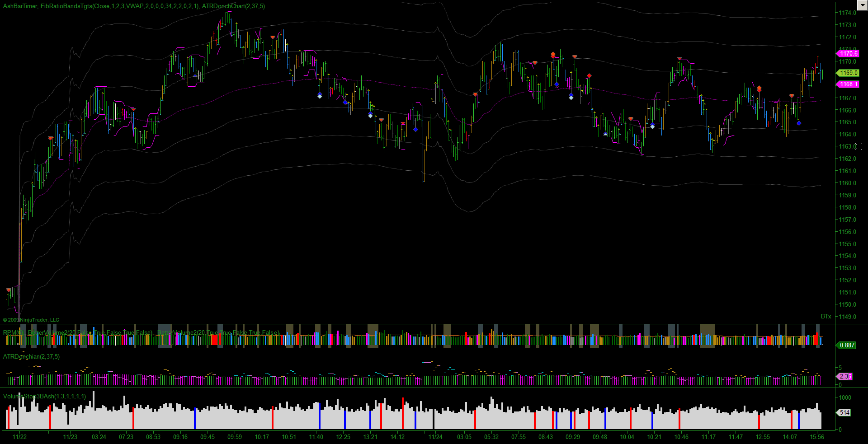Click the 1167.0 price axis label
The width and height of the screenshot is (868, 444).
coord(848,98)
